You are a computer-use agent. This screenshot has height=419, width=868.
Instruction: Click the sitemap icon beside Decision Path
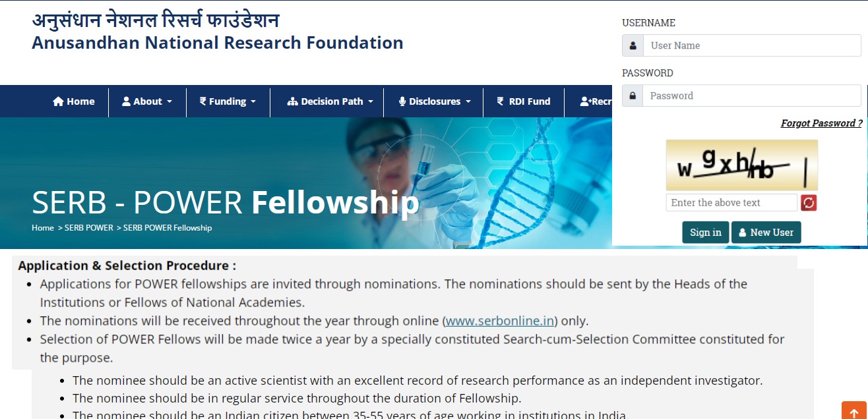pyautogui.click(x=293, y=101)
